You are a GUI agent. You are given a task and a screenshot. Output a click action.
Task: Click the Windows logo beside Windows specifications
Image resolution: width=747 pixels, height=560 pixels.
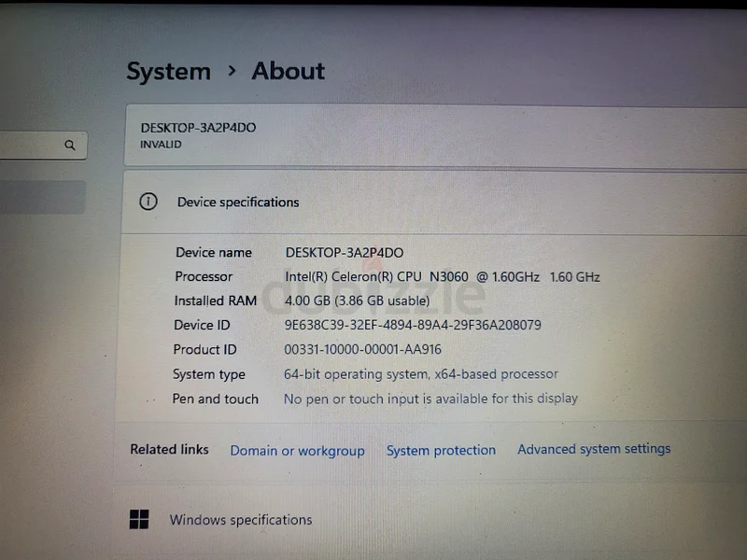coord(139,519)
